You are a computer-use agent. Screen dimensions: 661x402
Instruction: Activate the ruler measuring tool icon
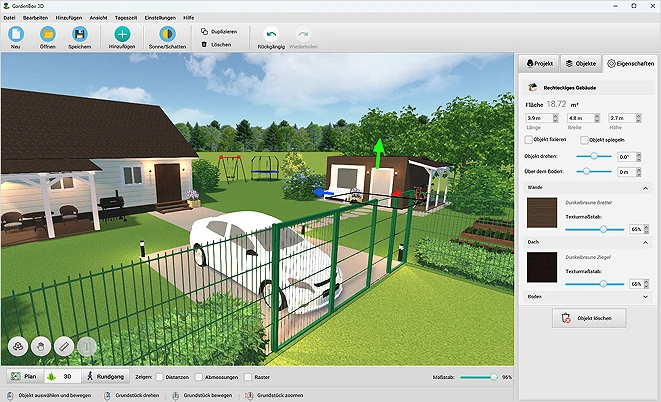pyautogui.click(x=64, y=346)
